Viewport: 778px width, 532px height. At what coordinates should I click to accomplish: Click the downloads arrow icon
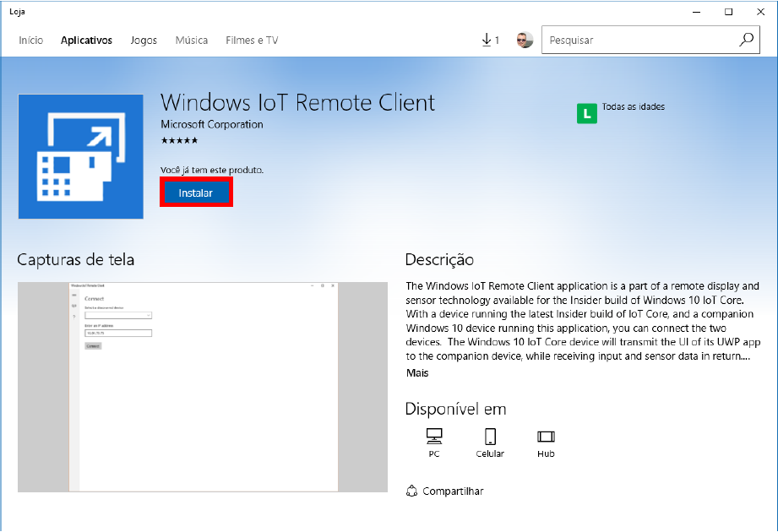click(487, 41)
